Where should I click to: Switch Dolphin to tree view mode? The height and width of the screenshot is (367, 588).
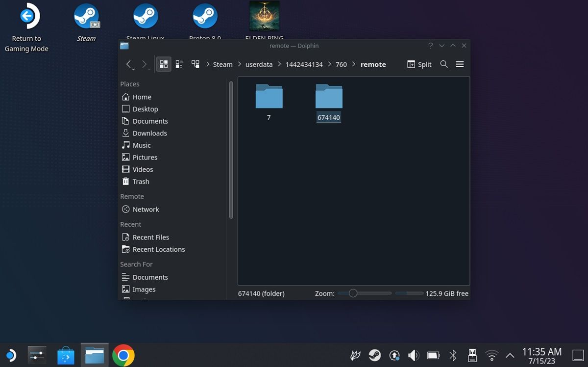click(x=195, y=64)
